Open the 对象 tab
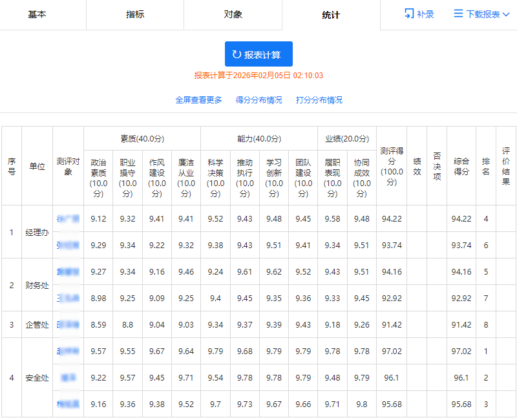This screenshot has width=517, height=420. [233, 14]
